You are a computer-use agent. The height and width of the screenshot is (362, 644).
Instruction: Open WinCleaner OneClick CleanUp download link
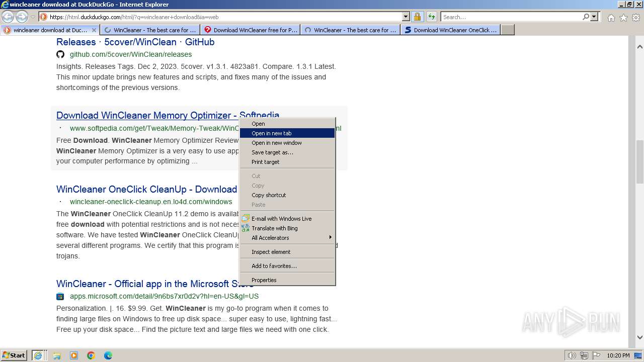146,190
